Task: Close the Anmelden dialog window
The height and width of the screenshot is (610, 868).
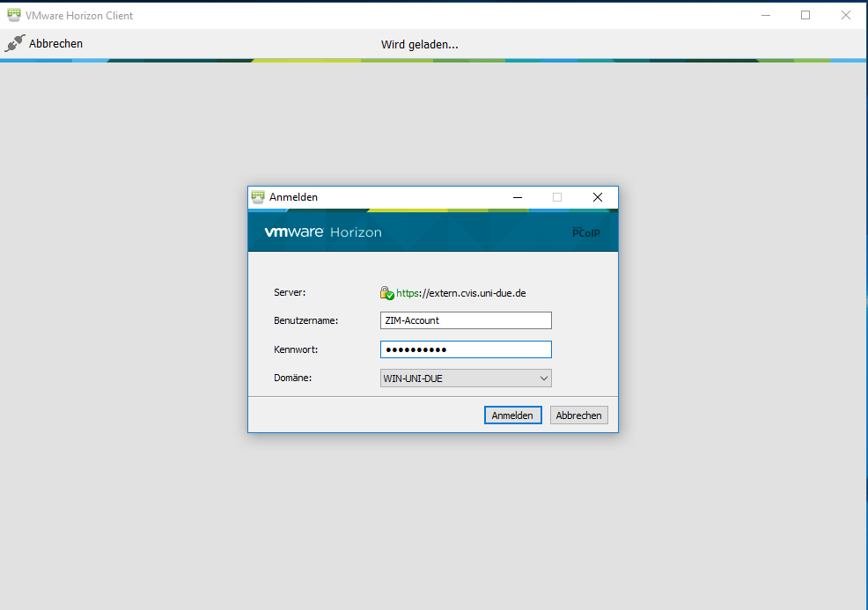Action: coord(597,197)
